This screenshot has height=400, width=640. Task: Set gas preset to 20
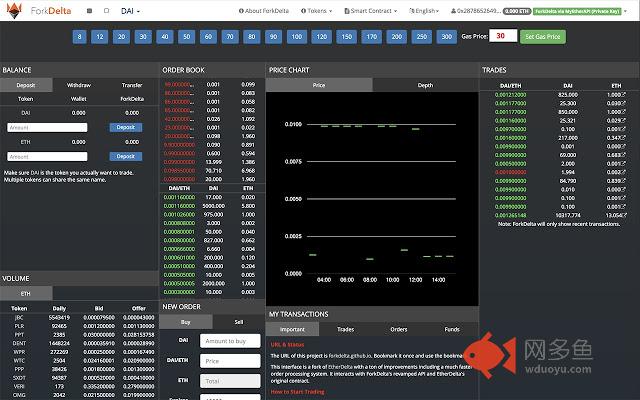[x=122, y=37]
